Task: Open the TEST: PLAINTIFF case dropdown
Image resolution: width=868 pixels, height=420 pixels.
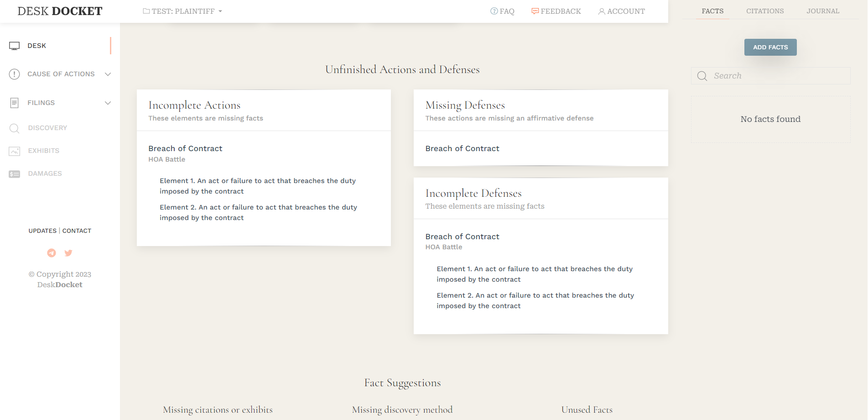Action: [182, 11]
